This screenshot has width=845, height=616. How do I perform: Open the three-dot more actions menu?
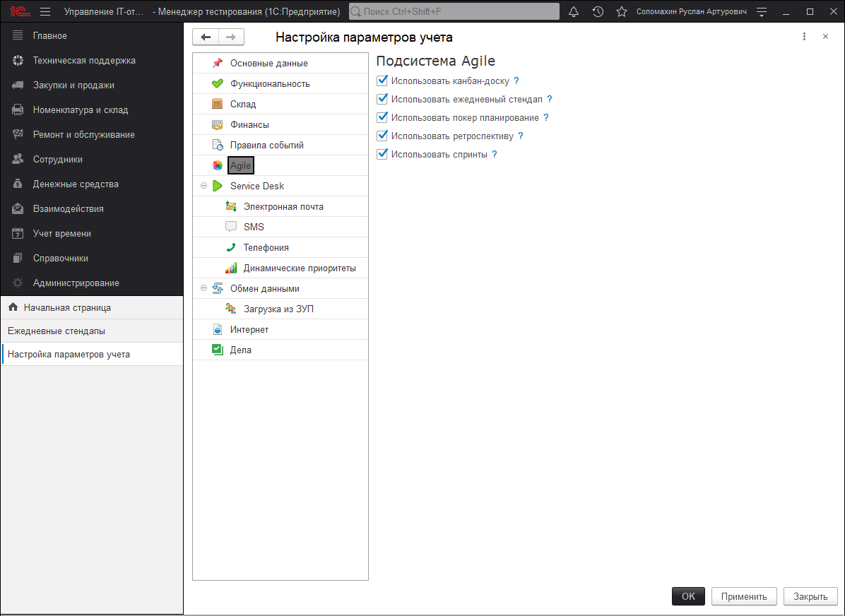804,37
